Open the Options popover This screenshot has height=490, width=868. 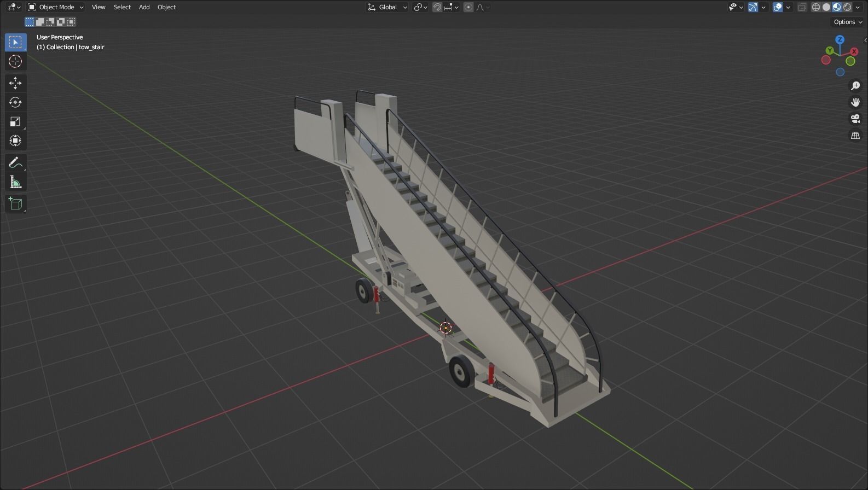pos(847,22)
